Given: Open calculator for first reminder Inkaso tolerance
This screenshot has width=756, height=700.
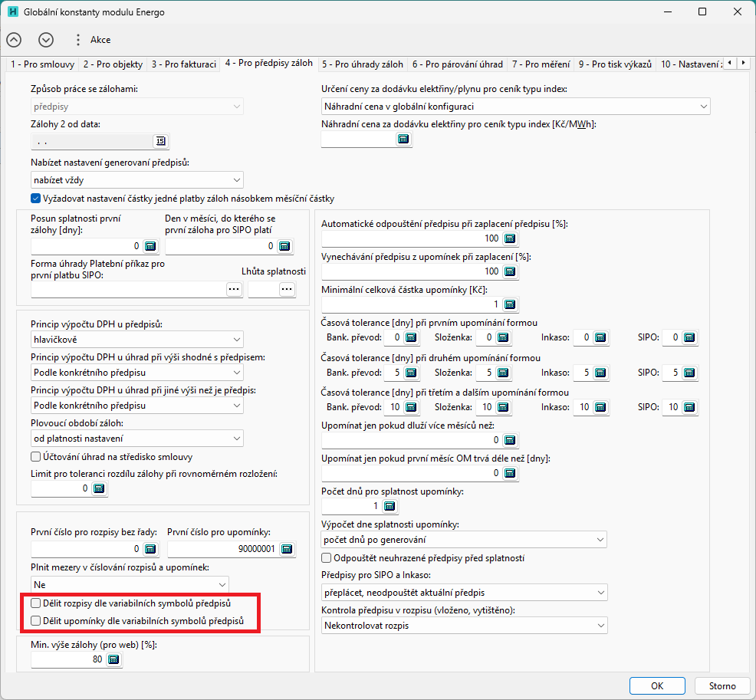Looking at the screenshot, I should tap(600, 337).
